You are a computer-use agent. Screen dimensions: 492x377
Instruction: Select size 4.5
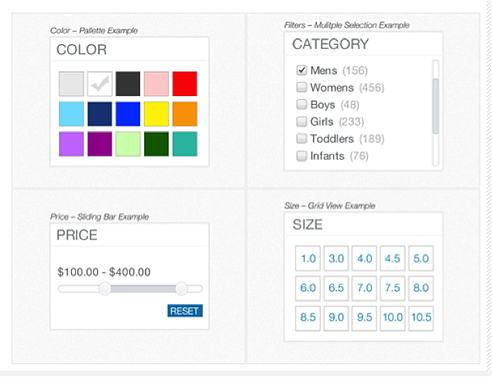pyautogui.click(x=393, y=258)
